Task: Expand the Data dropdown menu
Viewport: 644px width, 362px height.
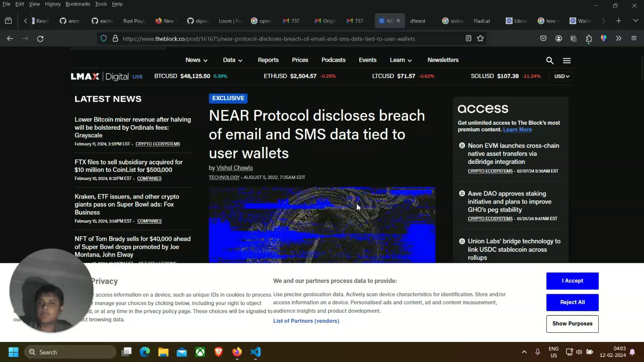Action: (x=232, y=60)
